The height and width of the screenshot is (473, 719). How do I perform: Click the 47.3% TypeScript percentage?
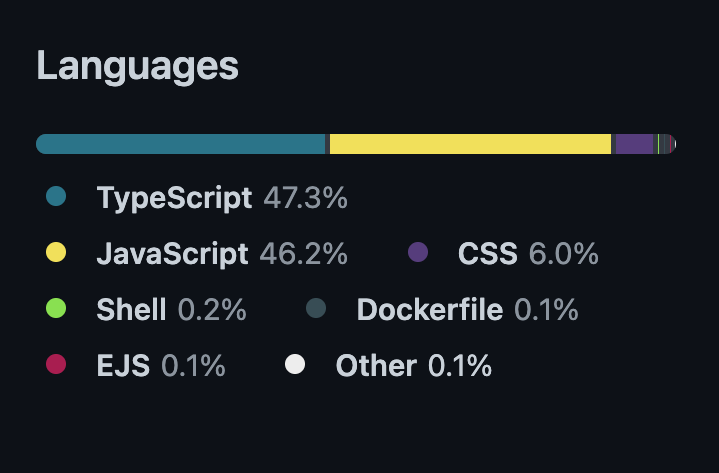(x=305, y=198)
